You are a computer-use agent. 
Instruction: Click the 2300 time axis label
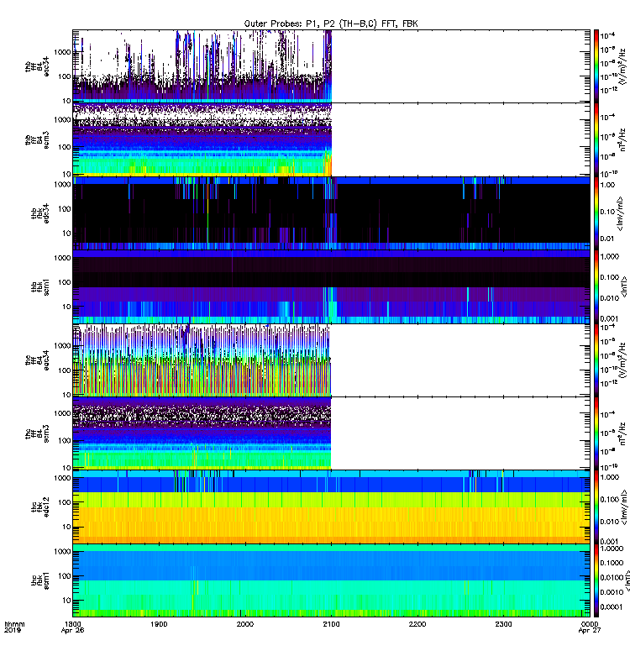click(x=503, y=624)
